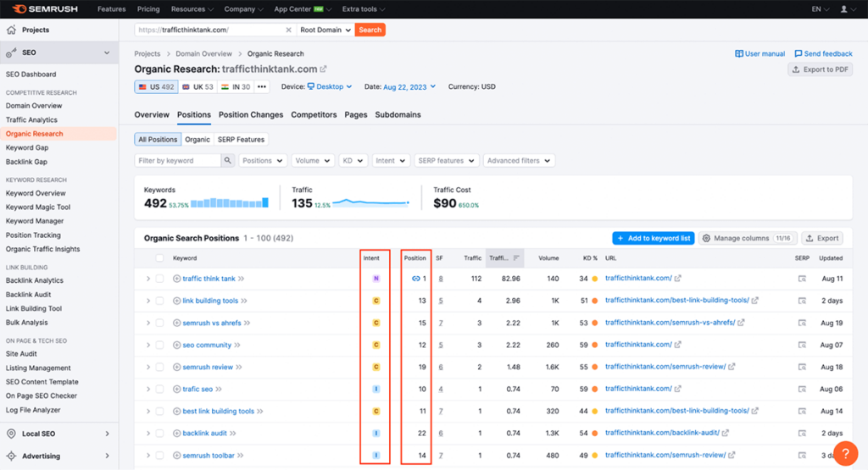Switch to the Position Changes tab

pos(251,114)
